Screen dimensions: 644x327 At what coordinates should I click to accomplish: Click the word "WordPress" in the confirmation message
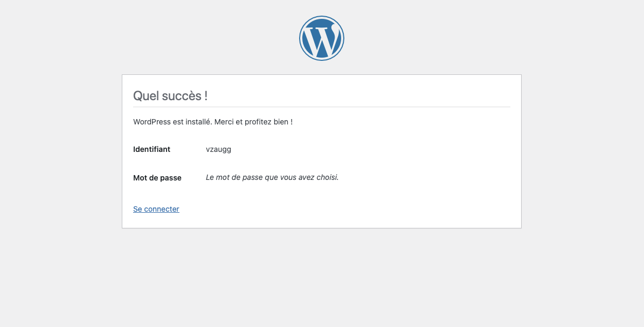click(152, 122)
